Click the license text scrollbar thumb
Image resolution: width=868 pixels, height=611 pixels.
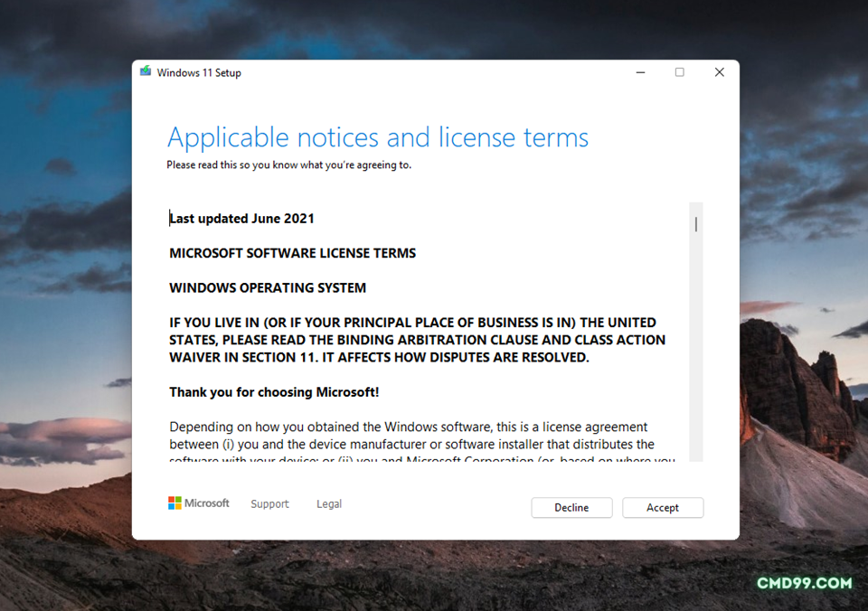pyautogui.click(x=696, y=224)
